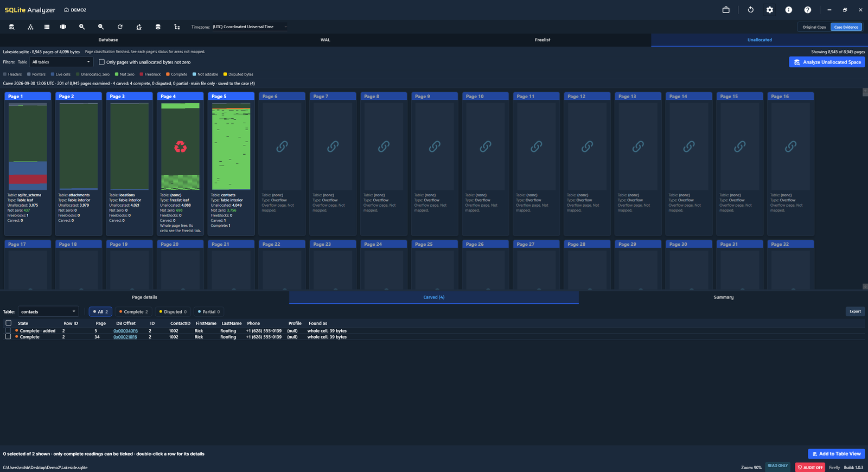Click Analyze Unallocated Space button
The height and width of the screenshot is (472, 868).
tap(827, 62)
